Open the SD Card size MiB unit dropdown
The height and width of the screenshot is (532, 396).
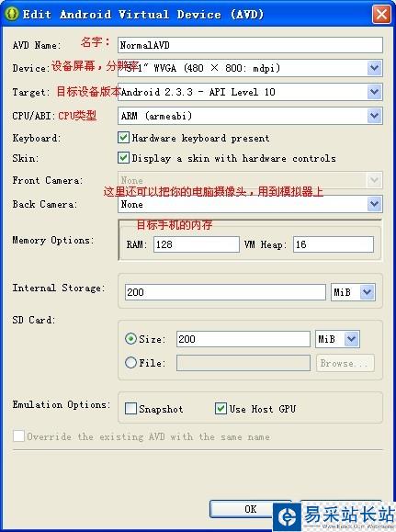click(337, 339)
